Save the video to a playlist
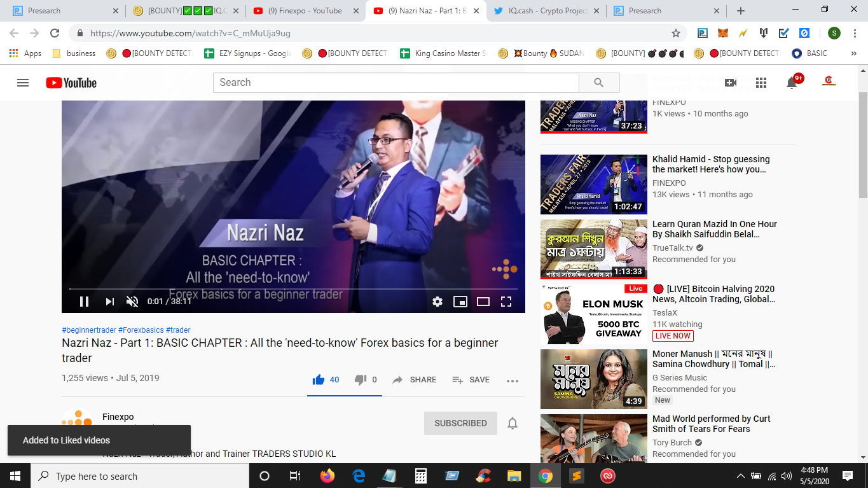Image resolution: width=868 pixels, height=488 pixels. click(471, 380)
